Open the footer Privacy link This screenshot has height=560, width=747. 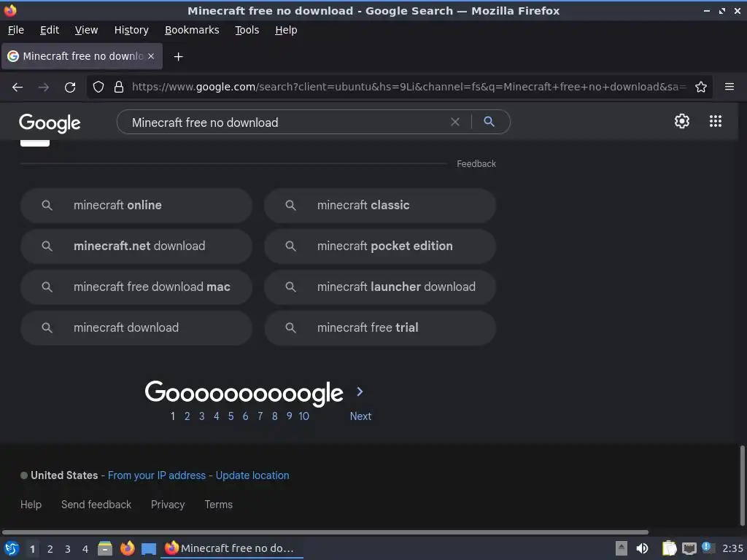click(x=168, y=505)
